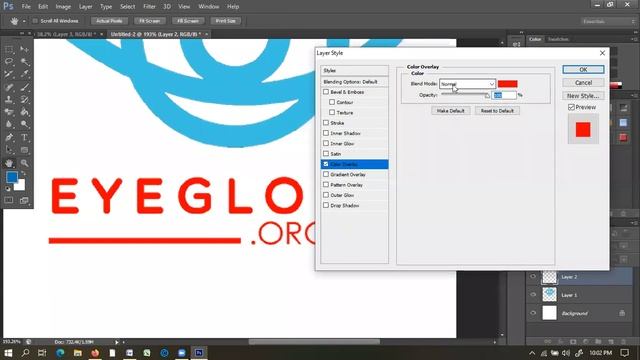The image size is (640, 360).
Task: Click the Reset to Default button
Action: click(x=497, y=111)
